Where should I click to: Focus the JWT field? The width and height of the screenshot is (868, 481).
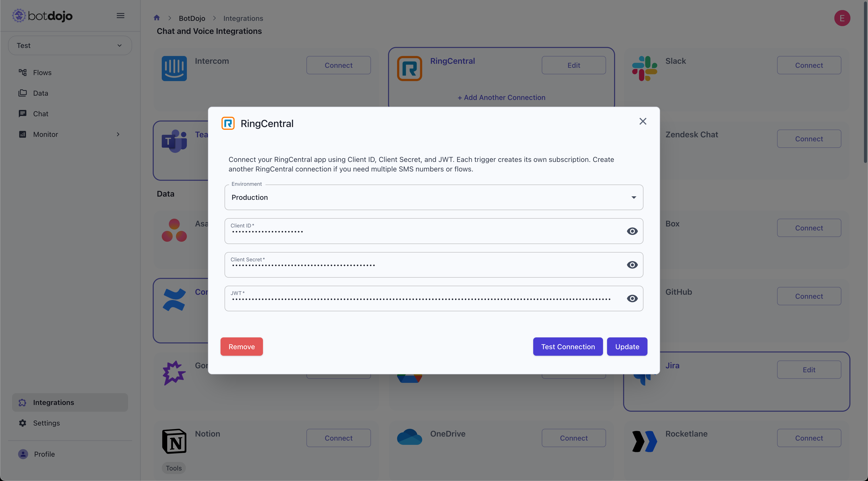[434, 298]
